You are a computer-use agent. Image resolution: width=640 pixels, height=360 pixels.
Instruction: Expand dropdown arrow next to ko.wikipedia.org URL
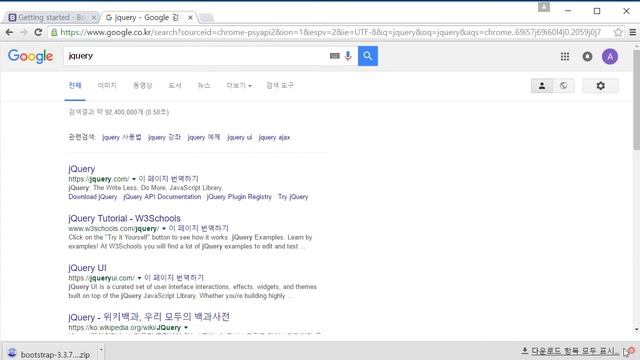(186, 328)
